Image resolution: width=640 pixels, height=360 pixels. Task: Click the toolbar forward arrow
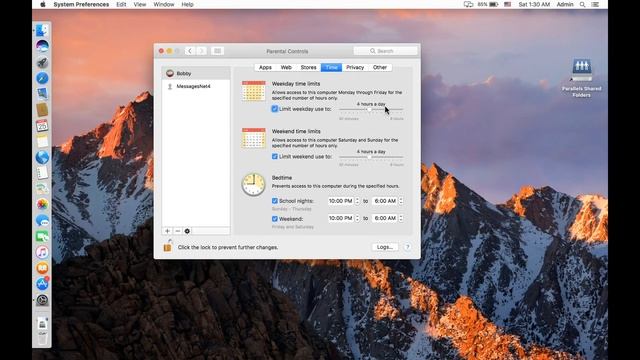click(201, 51)
